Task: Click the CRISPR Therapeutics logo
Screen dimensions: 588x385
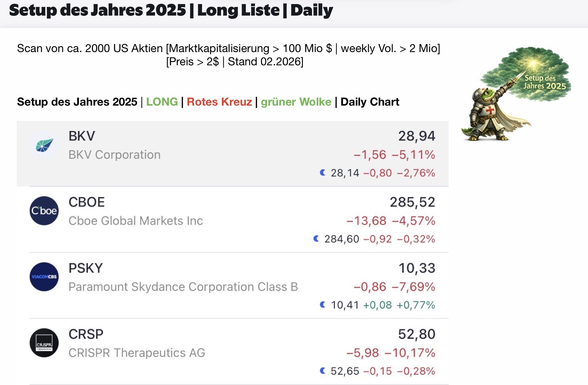Action: point(44,343)
